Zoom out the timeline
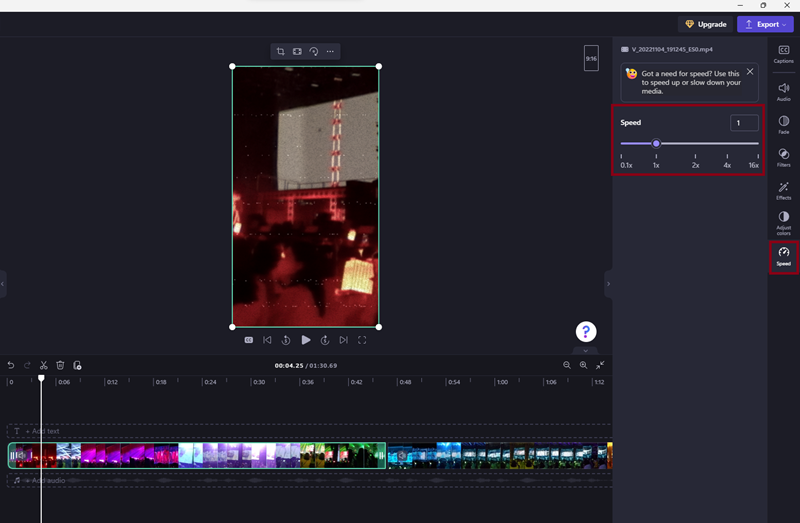 tap(567, 365)
